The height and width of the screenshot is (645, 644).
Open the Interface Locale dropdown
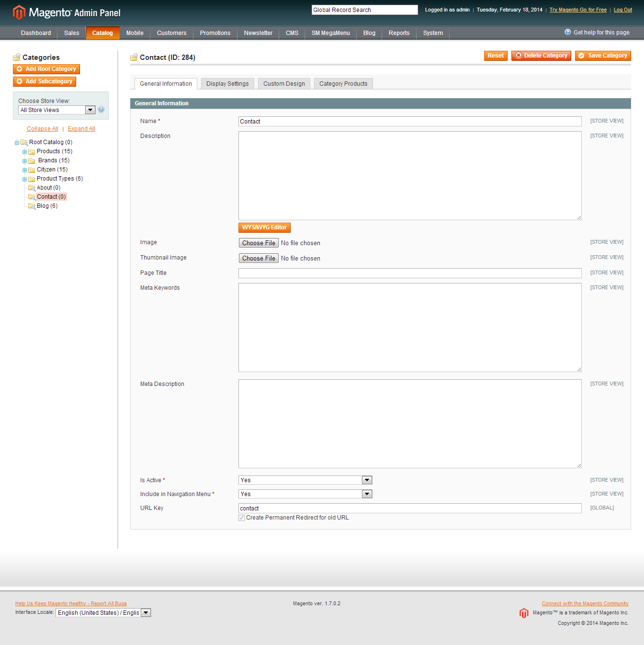coord(103,613)
